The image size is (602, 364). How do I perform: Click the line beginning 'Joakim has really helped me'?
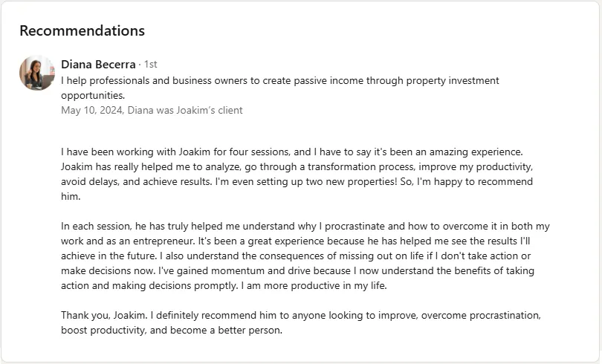pyautogui.click(x=297, y=167)
